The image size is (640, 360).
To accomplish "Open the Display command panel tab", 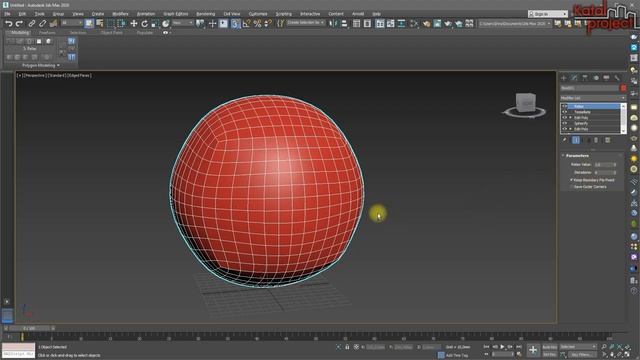I will 606,78.
